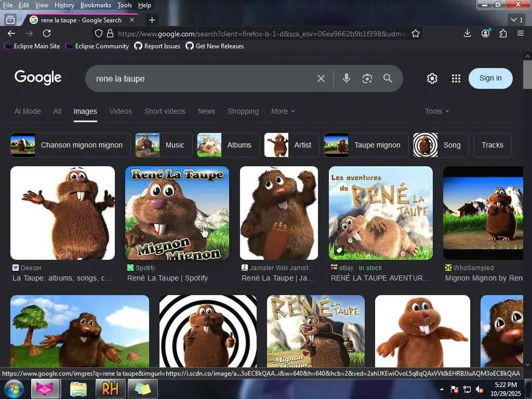Image resolution: width=532 pixels, height=399 pixels.
Task: Open the File menu
Action: point(8,5)
